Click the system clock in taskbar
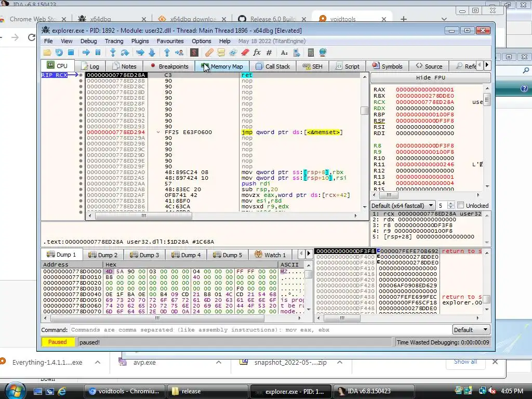The width and height of the screenshot is (532, 399). coord(512,391)
